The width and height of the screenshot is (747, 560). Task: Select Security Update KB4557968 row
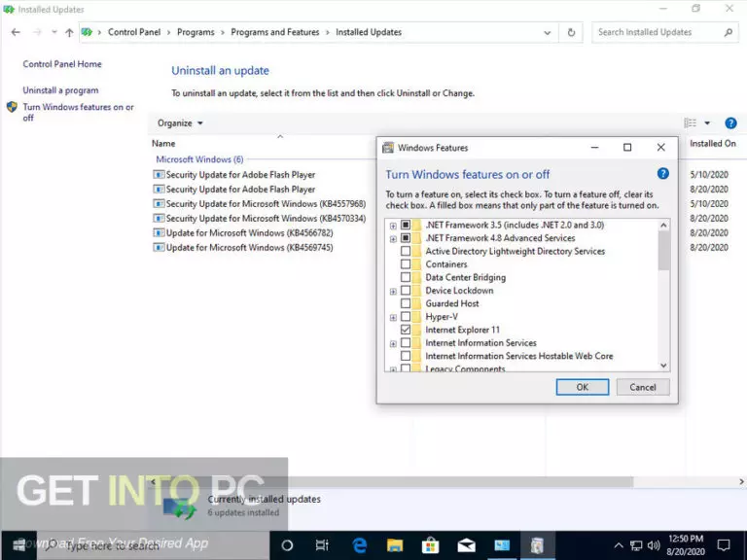tap(260, 204)
